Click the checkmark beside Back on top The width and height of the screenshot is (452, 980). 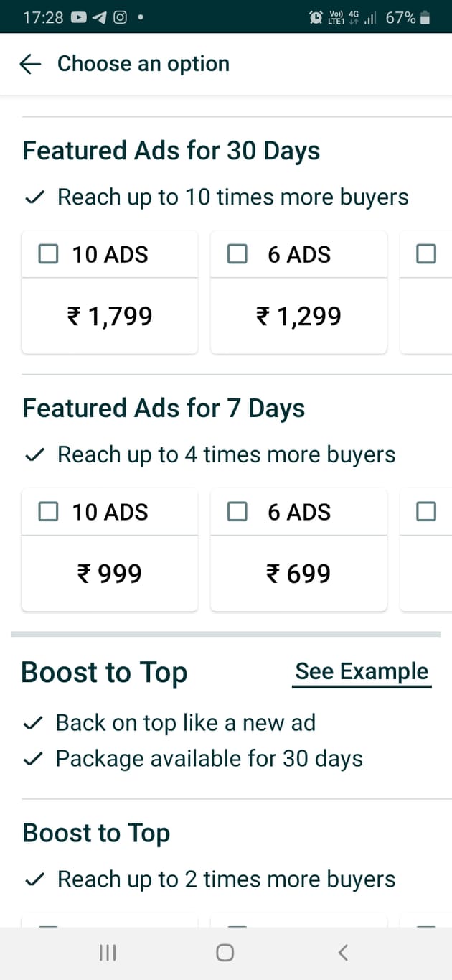(x=33, y=722)
